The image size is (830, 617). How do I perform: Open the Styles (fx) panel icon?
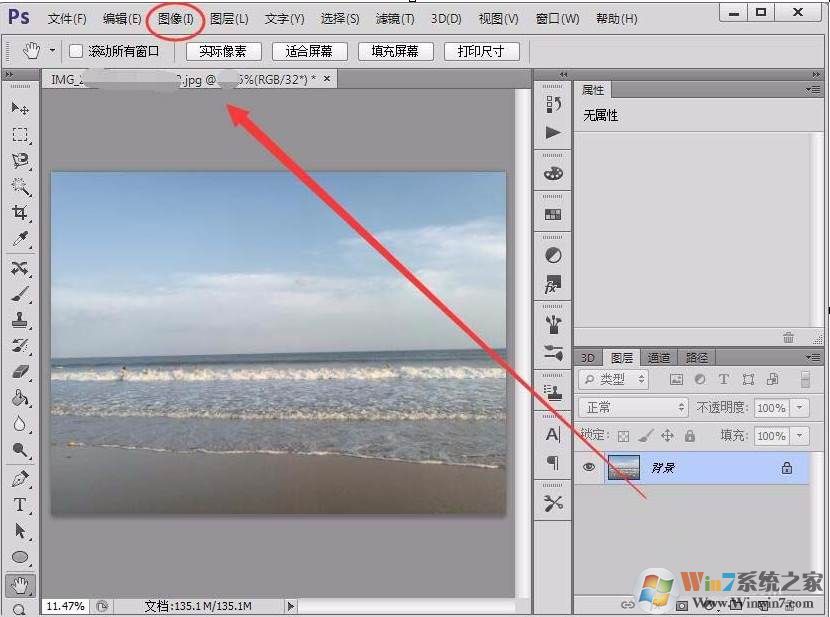[x=553, y=285]
